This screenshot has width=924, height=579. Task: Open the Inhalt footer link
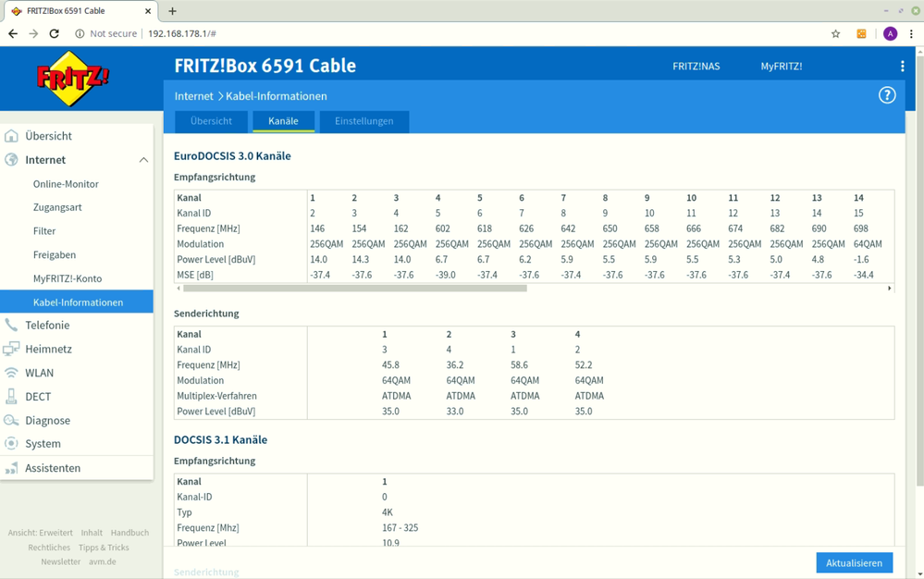tap(92, 533)
